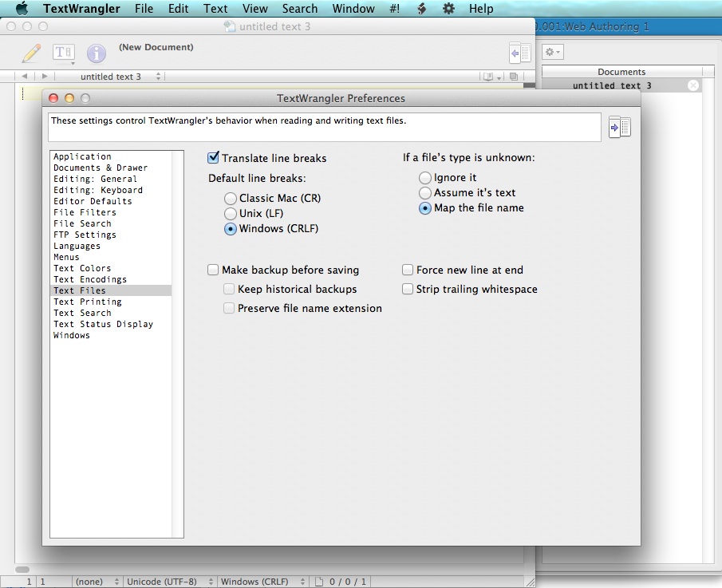Open the Text menu
This screenshot has height=588, width=722.
click(215, 8)
